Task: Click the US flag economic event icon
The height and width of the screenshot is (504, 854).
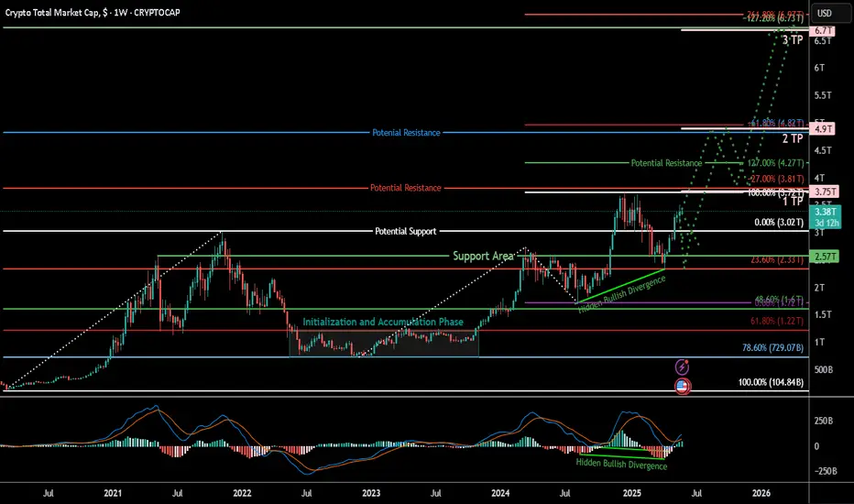Action: click(682, 387)
